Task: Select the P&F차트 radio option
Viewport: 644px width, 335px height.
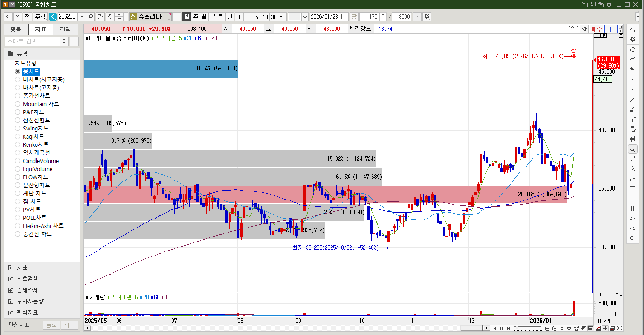Action: coord(18,112)
